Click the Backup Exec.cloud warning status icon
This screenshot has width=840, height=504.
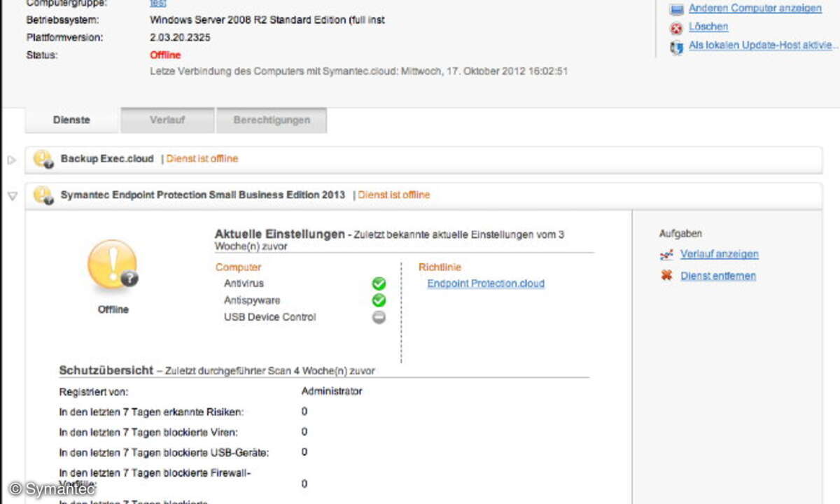point(43,159)
